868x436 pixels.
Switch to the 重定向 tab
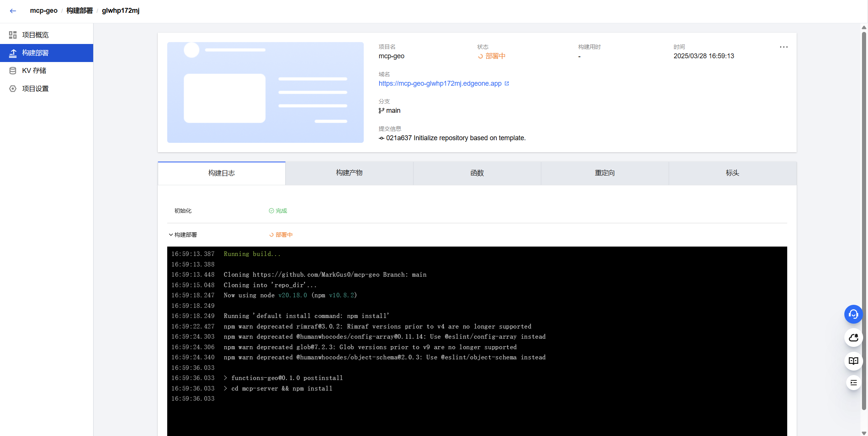(605, 173)
